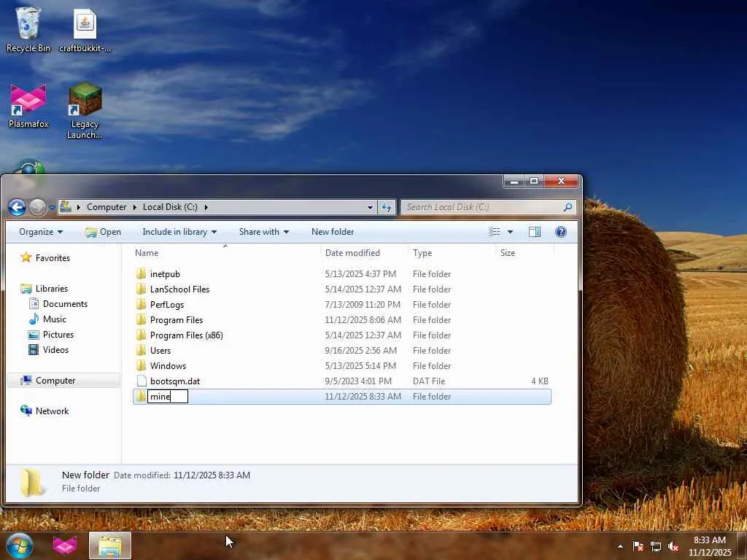
Task: Click the bootsqm.dat 4 KB size cell
Action: (x=540, y=381)
